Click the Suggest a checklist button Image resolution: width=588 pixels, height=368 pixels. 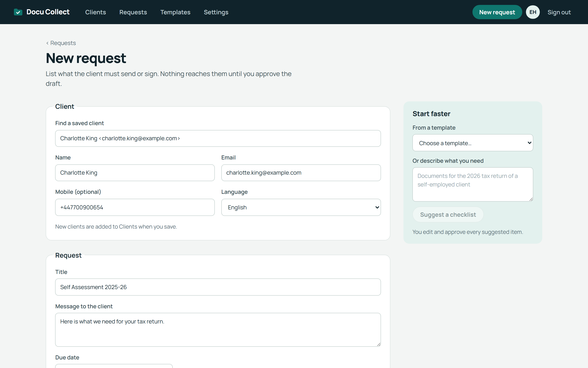pos(448,214)
